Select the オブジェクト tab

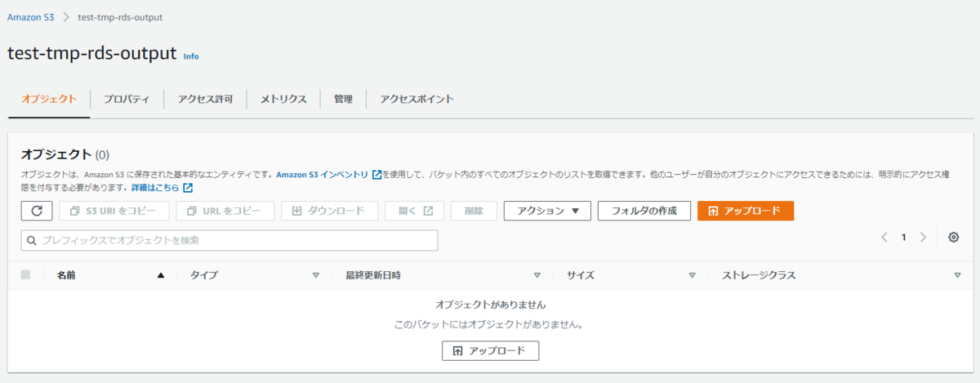click(49, 99)
